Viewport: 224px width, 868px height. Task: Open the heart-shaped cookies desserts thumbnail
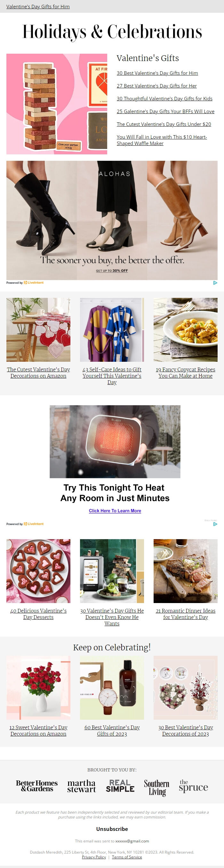(x=38, y=571)
